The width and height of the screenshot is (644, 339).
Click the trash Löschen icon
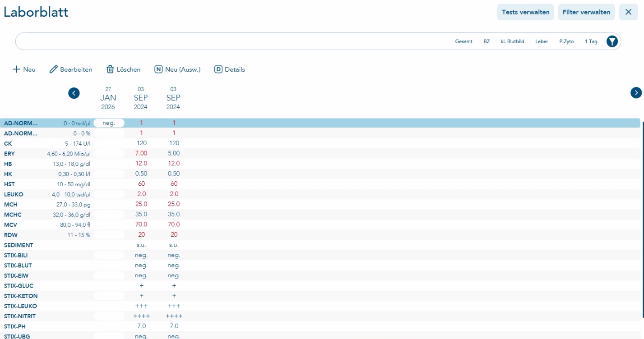[110, 69]
